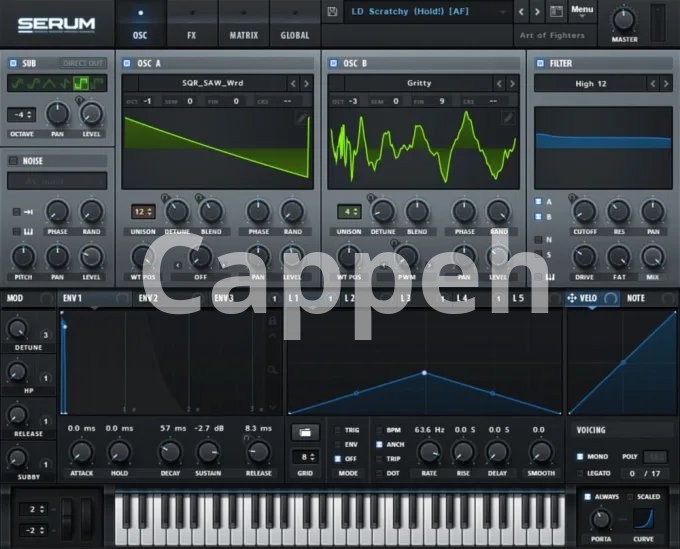Click the pencil edit icon in OSC A
Screen dimensions: 680x549
302,118
